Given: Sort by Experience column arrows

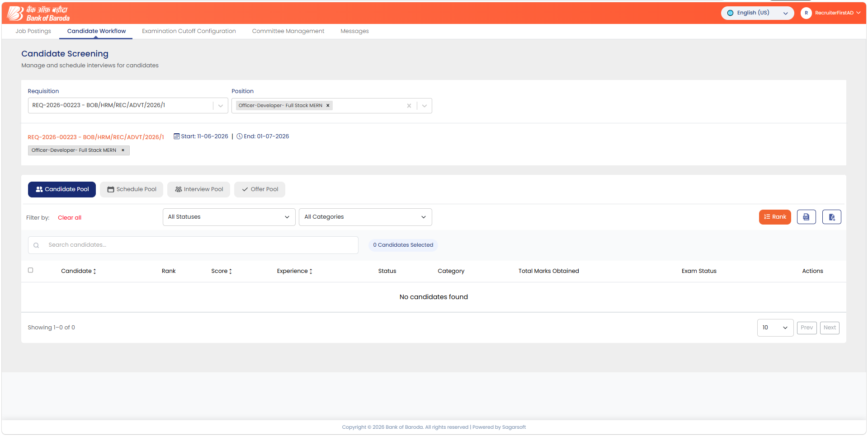Looking at the screenshot, I should [x=311, y=271].
